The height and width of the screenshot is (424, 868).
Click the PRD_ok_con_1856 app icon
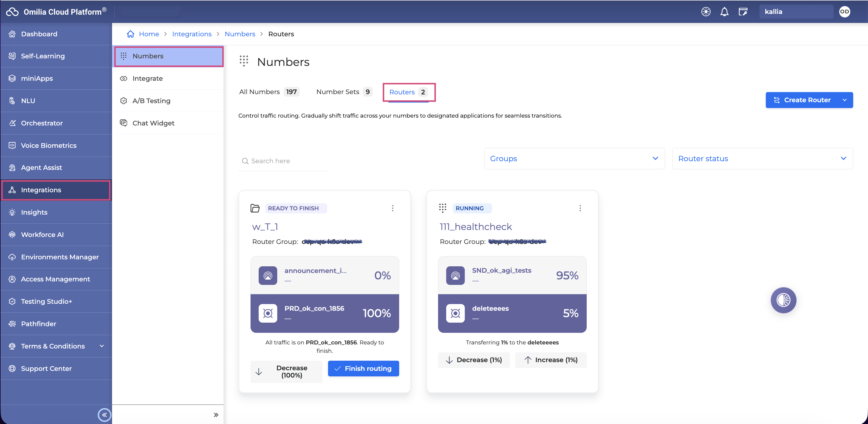268,313
